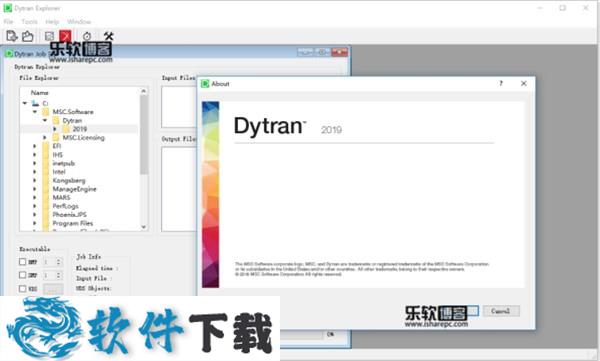
Task: Select the ManageEngine folder name
Action: click(x=75, y=189)
